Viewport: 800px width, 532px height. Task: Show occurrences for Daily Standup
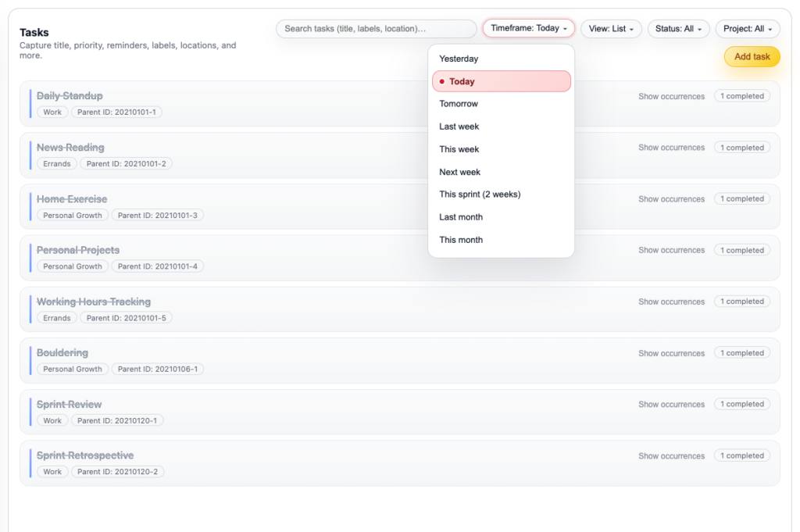[671, 96]
